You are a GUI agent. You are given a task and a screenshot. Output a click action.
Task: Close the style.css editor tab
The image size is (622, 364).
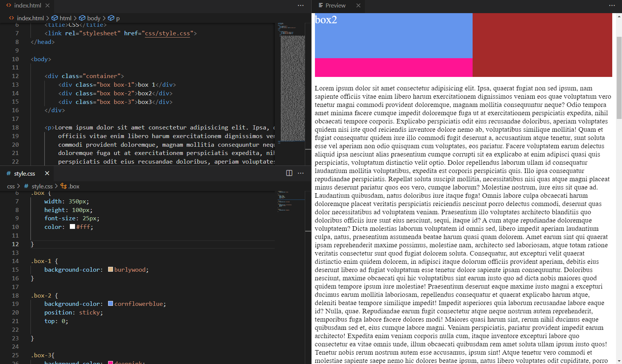pos(47,173)
